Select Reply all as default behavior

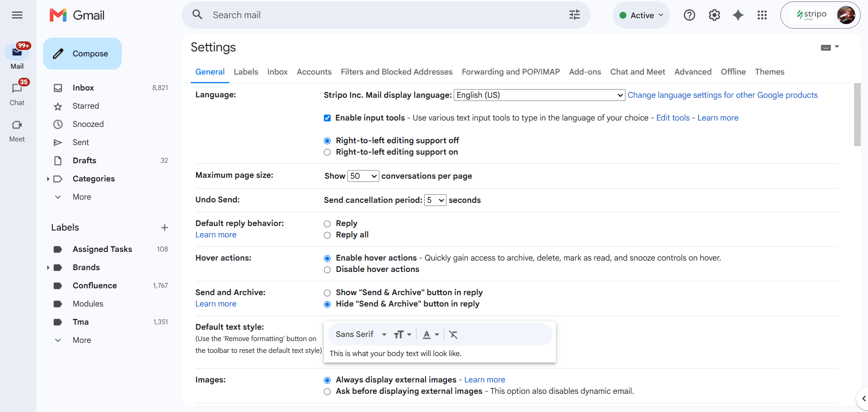327,235
